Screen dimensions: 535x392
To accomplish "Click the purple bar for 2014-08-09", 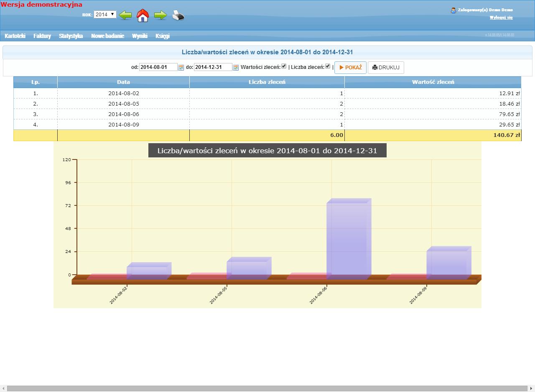I will [x=449, y=263].
